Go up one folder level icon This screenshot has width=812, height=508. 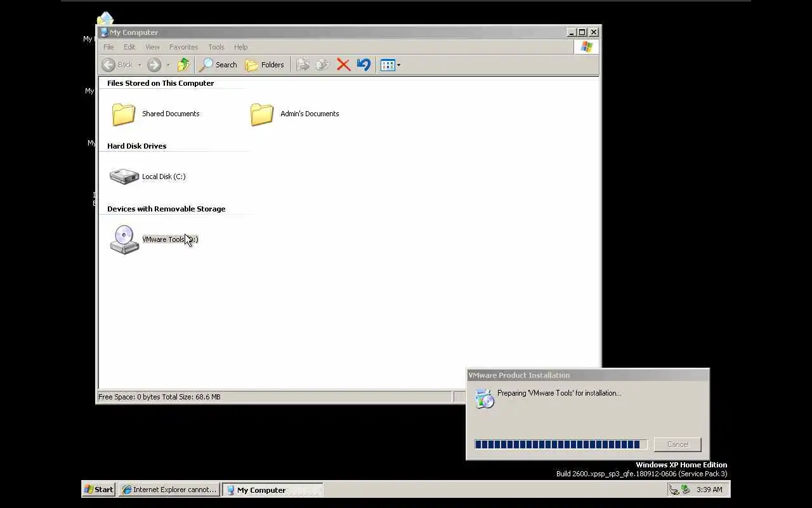183,65
